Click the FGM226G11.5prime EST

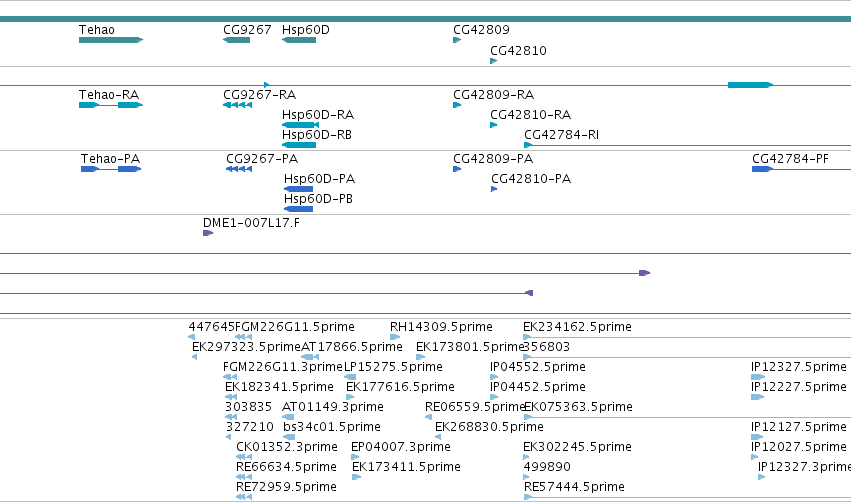(x=243, y=337)
